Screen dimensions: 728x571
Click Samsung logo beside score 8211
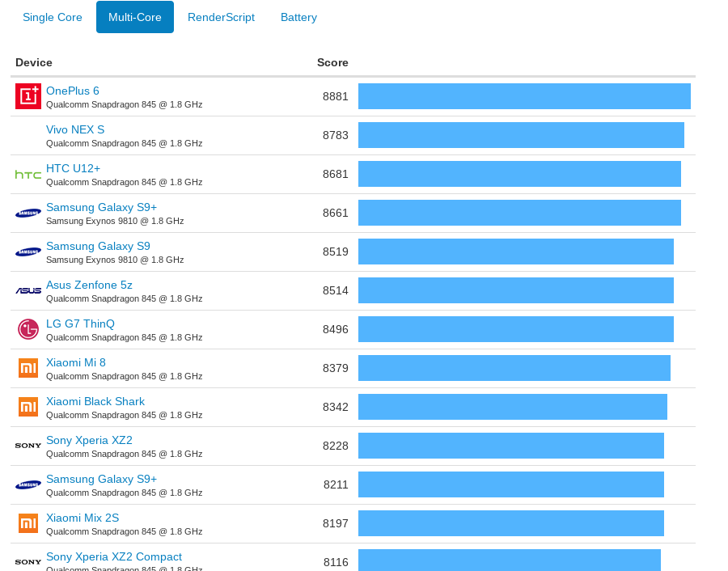(28, 484)
